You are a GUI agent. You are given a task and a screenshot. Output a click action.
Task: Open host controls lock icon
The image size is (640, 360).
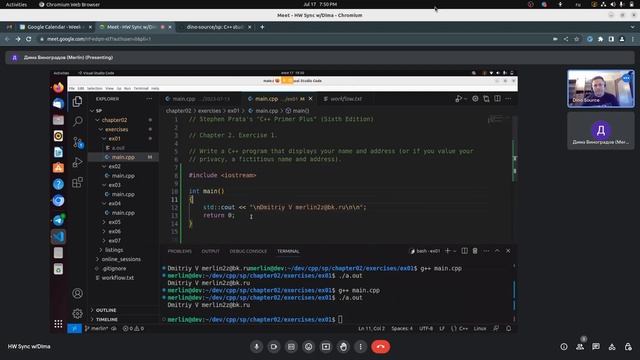click(628, 347)
